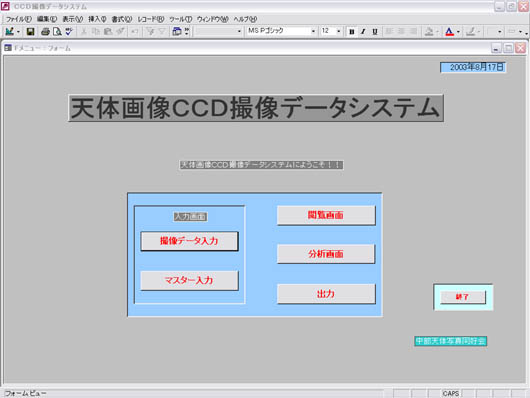
Task: Open the ヘルプ(H) menu
Action: [245, 19]
